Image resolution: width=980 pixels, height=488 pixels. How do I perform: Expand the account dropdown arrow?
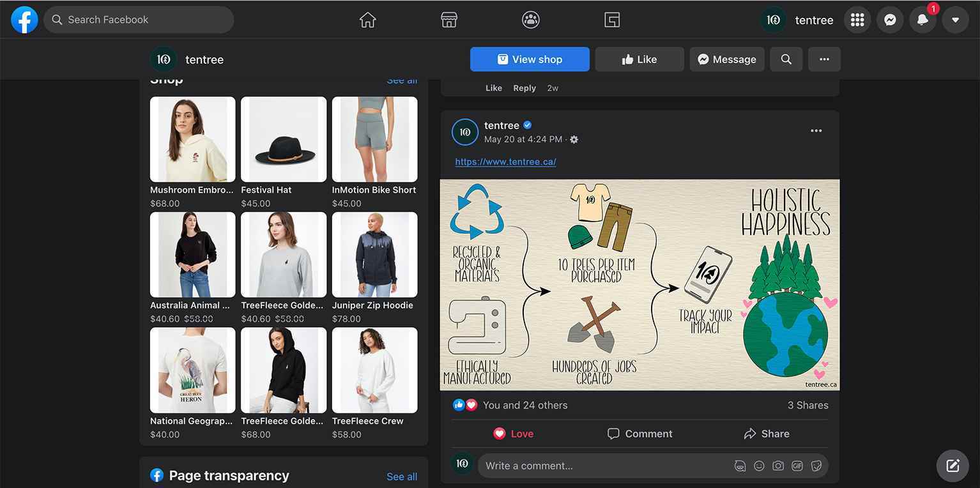[955, 20]
